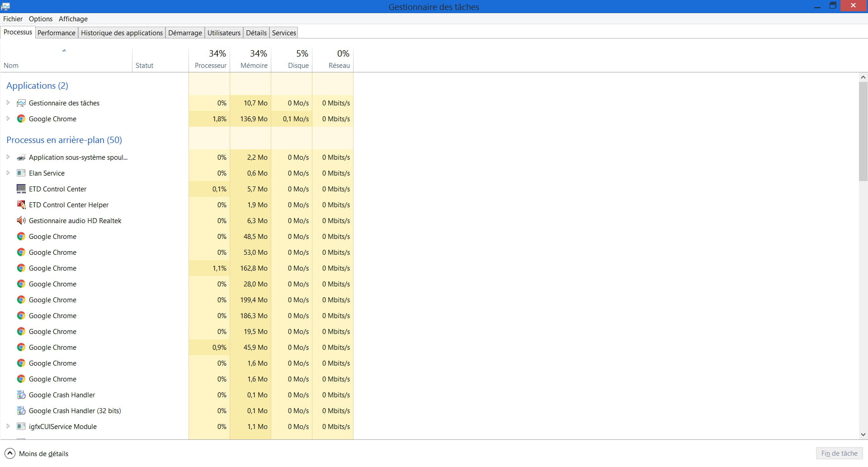Screen dimensions: 868x467
Task: Click the Realtek audio speaker icon
Action: [x=21, y=221]
